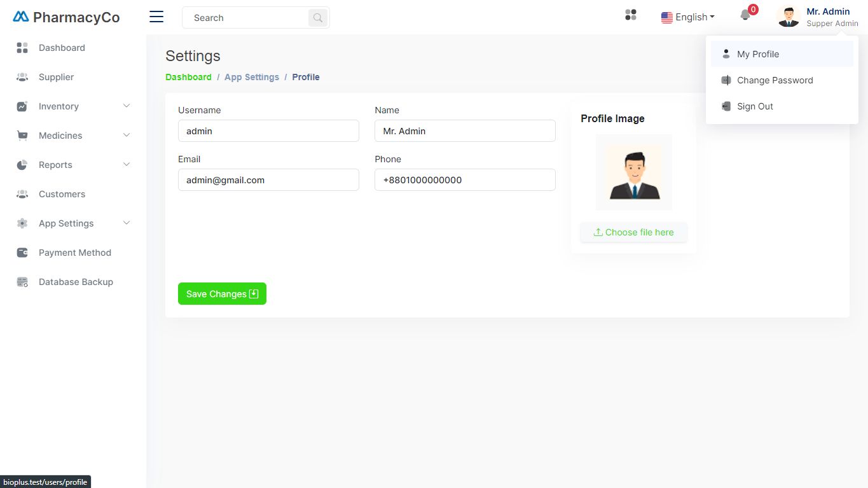The height and width of the screenshot is (488, 868).
Task: Select My Profile from user menu
Action: pos(758,54)
